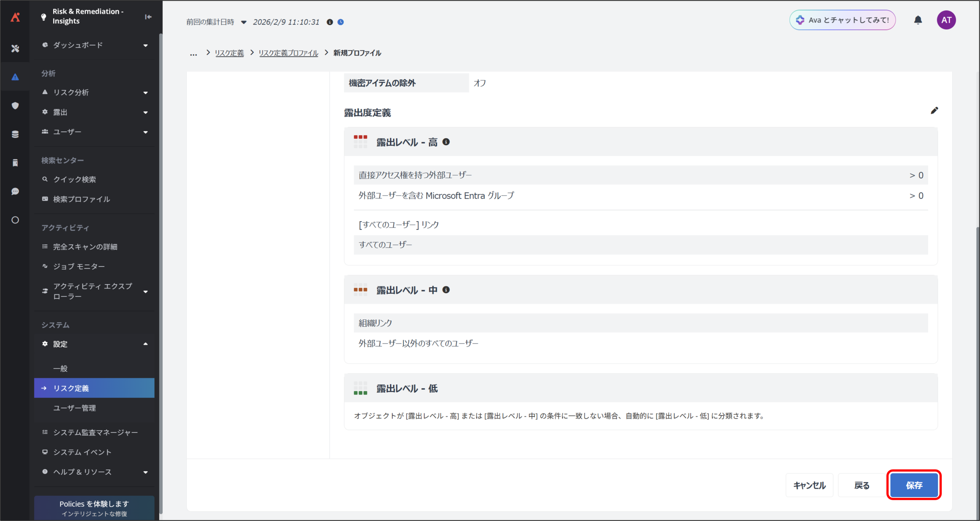980x521 pixels.
Task: Expand the リスク分析 menu
Action: (145, 93)
